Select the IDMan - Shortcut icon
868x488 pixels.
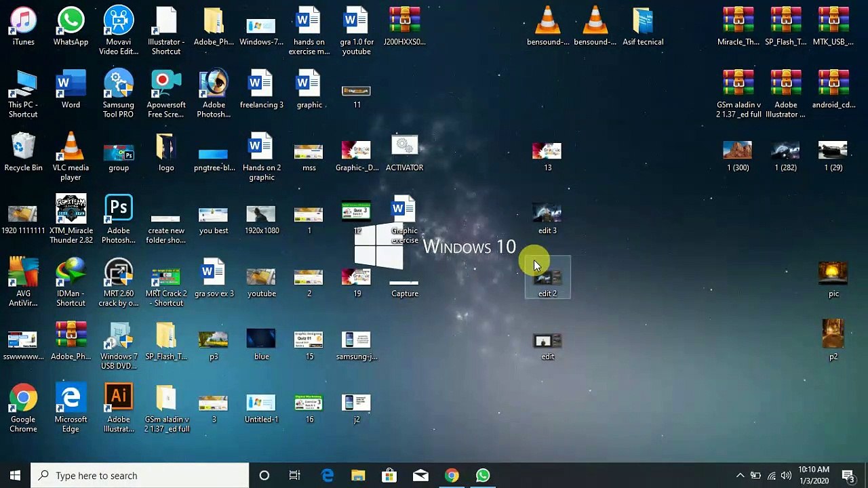(71, 283)
